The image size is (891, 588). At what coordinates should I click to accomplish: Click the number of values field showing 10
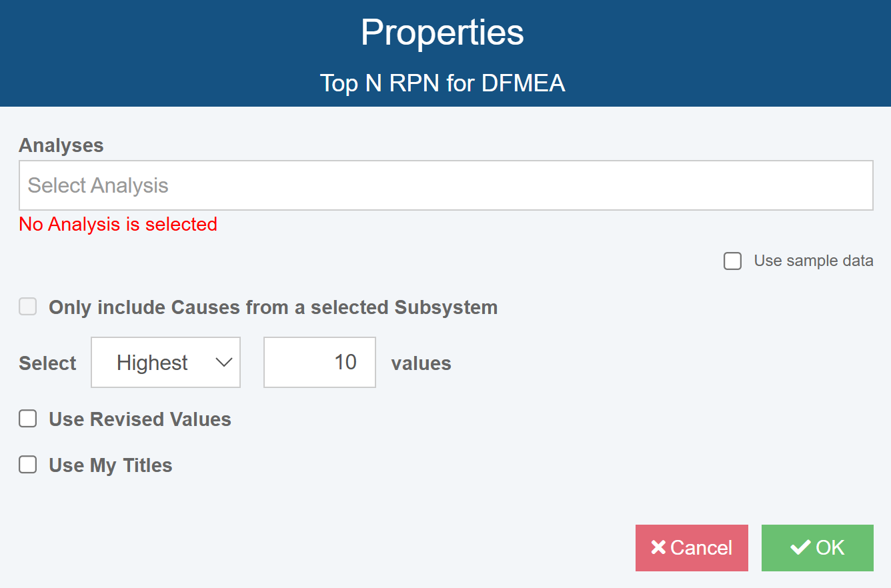(x=319, y=363)
